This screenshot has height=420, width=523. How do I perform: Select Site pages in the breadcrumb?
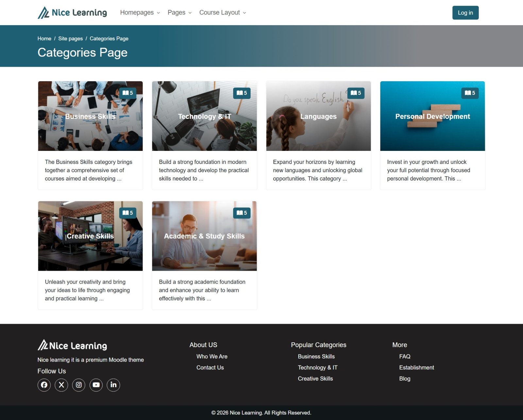tap(70, 39)
